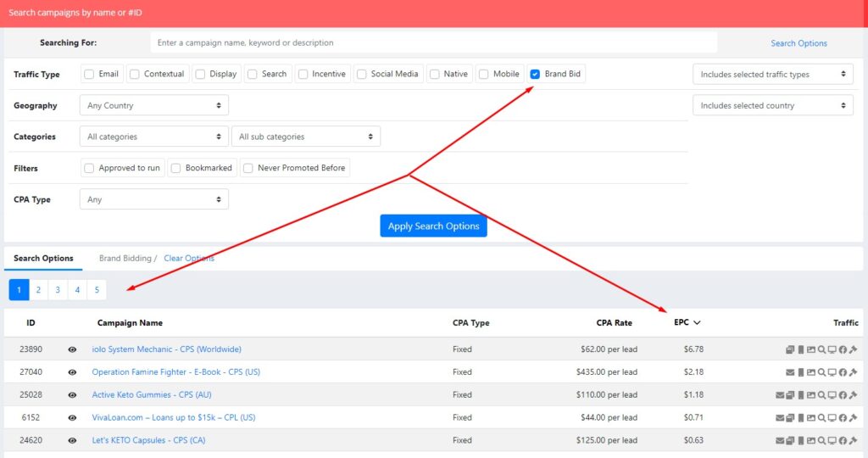Uncheck the Brand Bid checkbox
This screenshot has height=458, width=868.
pos(535,74)
